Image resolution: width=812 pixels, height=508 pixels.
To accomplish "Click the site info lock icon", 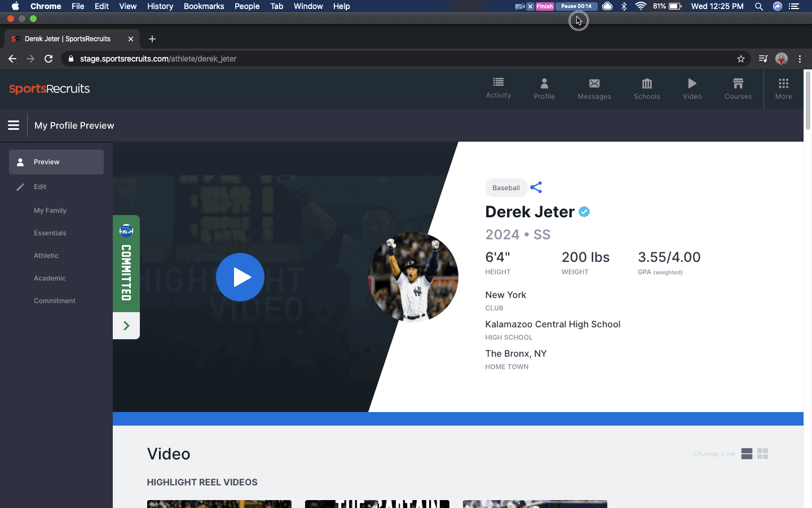I will point(71,59).
